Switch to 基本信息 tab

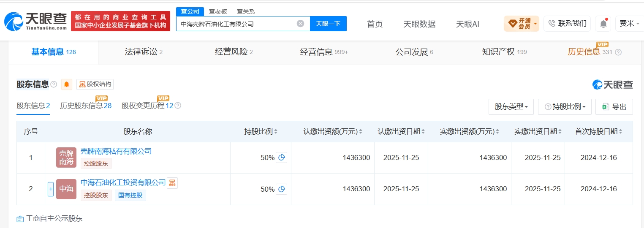[x=53, y=52]
